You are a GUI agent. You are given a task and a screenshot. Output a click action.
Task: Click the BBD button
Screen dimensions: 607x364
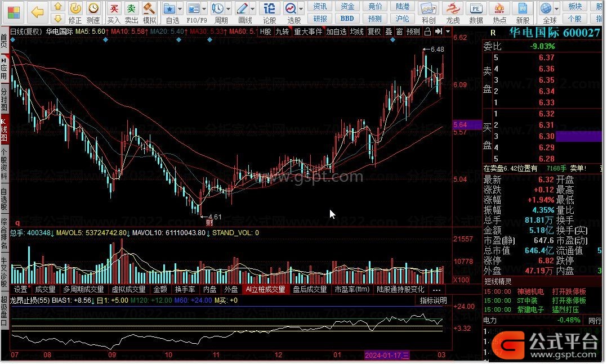347,18
